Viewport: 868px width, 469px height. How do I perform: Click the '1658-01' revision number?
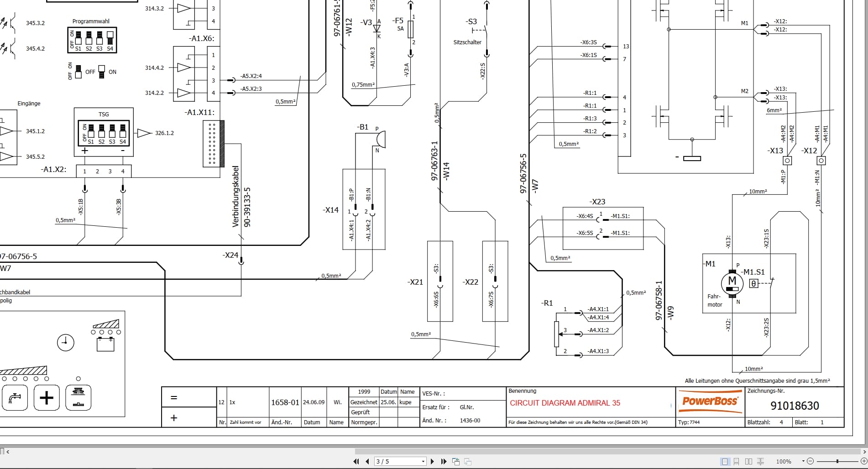point(285,402)
